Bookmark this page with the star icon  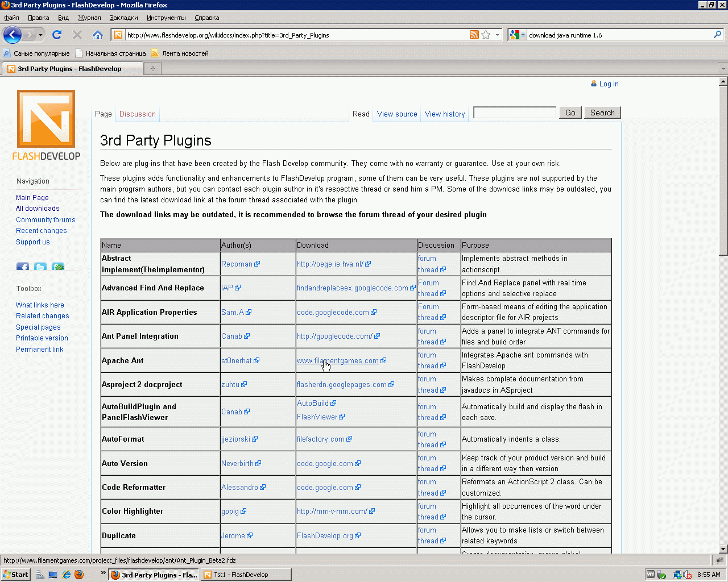pyautogui.click(x=486, y=35)
